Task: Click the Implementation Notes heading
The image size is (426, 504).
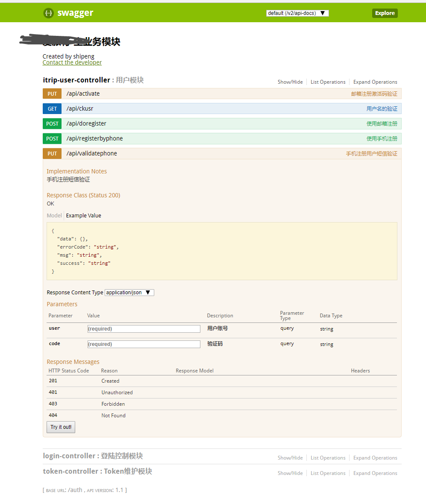Action: click(x=77, y=171)
